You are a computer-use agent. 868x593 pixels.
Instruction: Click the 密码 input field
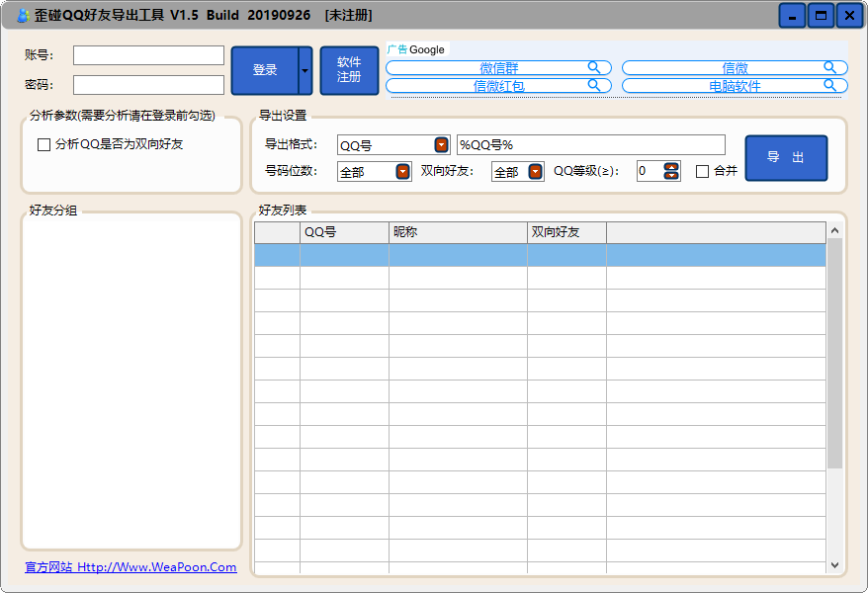pyautogui.click(x=148, y=83)
